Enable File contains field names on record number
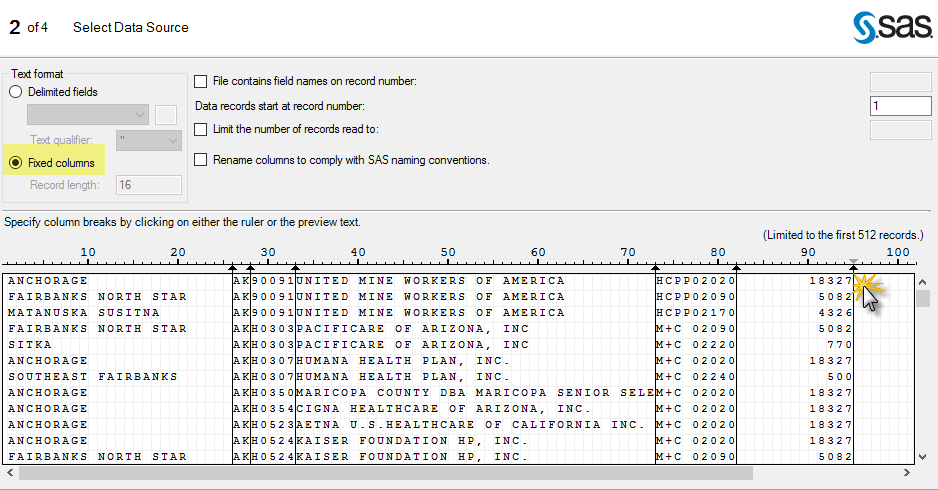938x490 pixels. pyautogui.click(x=200, y=81)
